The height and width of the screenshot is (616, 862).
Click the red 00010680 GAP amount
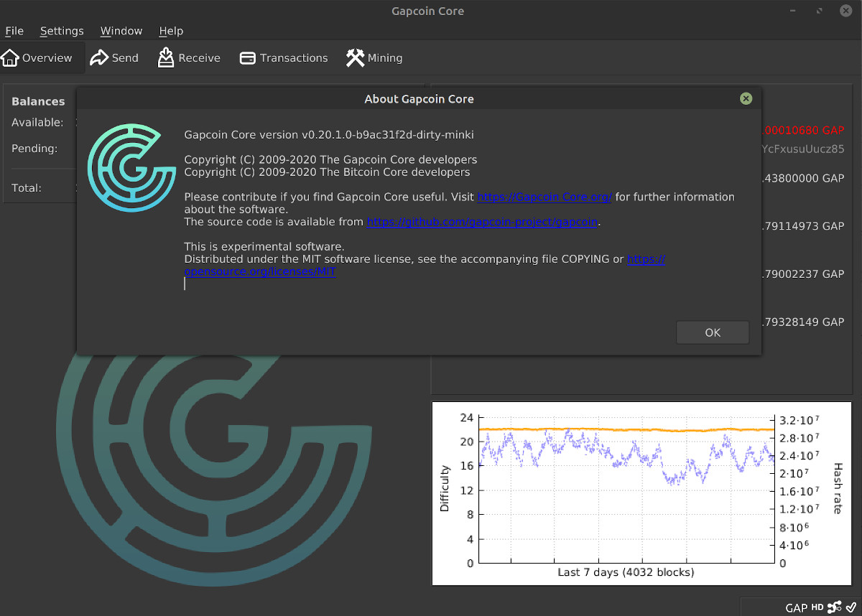[803, 130]
